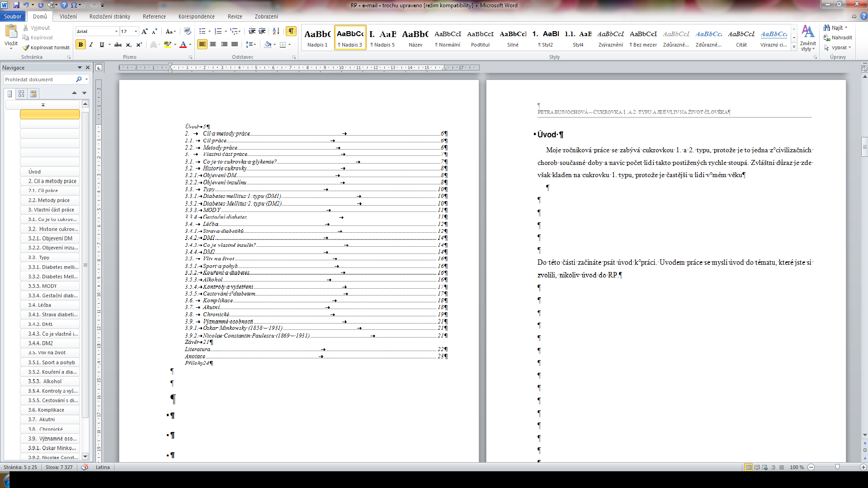Click the Prohledat dokument search field
The width and height of the screenshot is (868, 488).
tap(39, 80)
